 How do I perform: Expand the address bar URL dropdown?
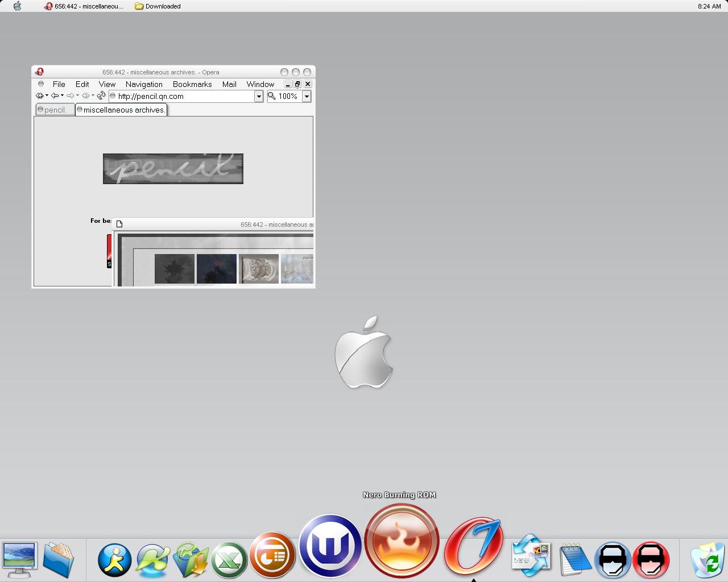click(x=259, y=96)
